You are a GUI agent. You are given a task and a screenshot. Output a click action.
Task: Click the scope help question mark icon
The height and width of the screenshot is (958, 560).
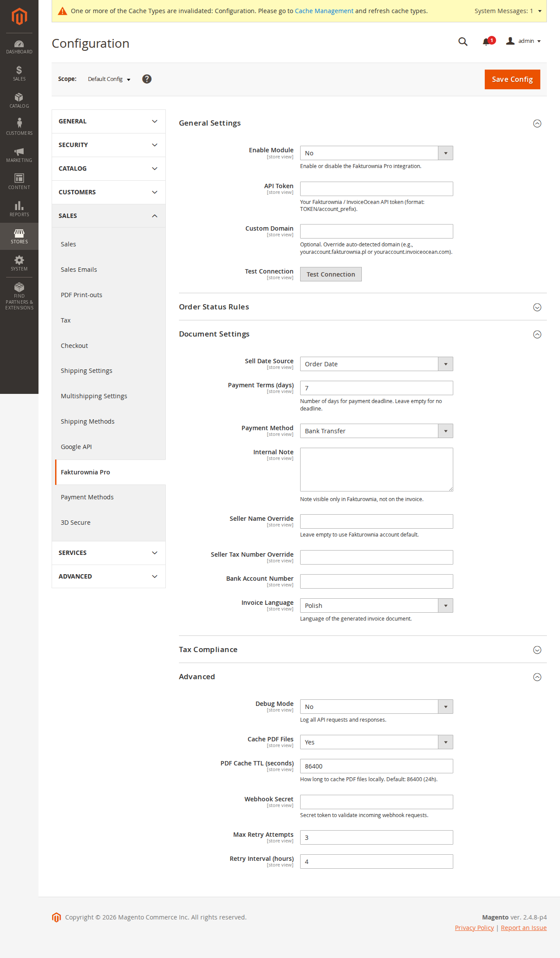point(147,79)
